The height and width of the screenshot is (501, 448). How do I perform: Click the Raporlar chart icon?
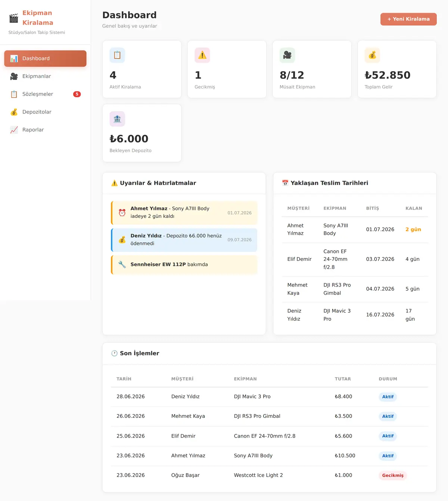(x=14, y=130)
